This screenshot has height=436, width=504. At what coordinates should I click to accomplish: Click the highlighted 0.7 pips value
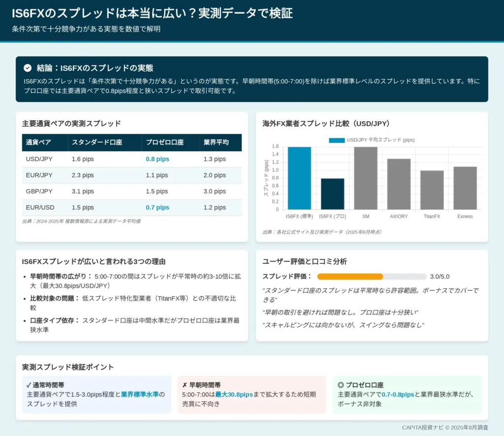click(x=157, y=207)
